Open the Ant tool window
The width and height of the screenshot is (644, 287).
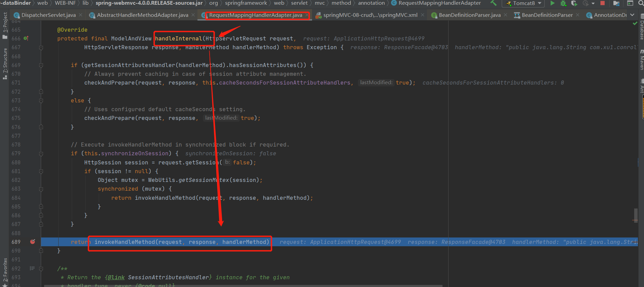pyautogui.click(x=641, y=86)
